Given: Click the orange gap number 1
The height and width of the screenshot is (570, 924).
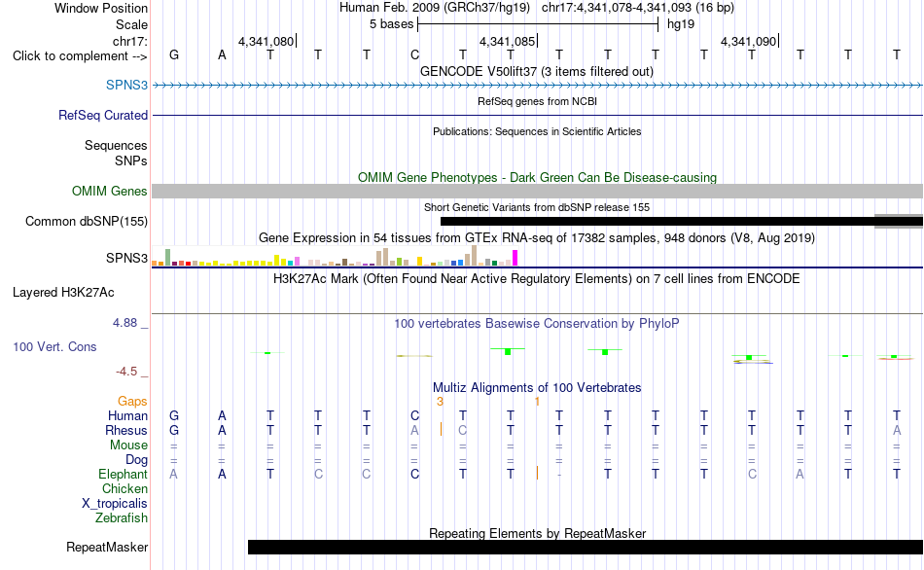Looking at the screenshot, I should point(537,402).
